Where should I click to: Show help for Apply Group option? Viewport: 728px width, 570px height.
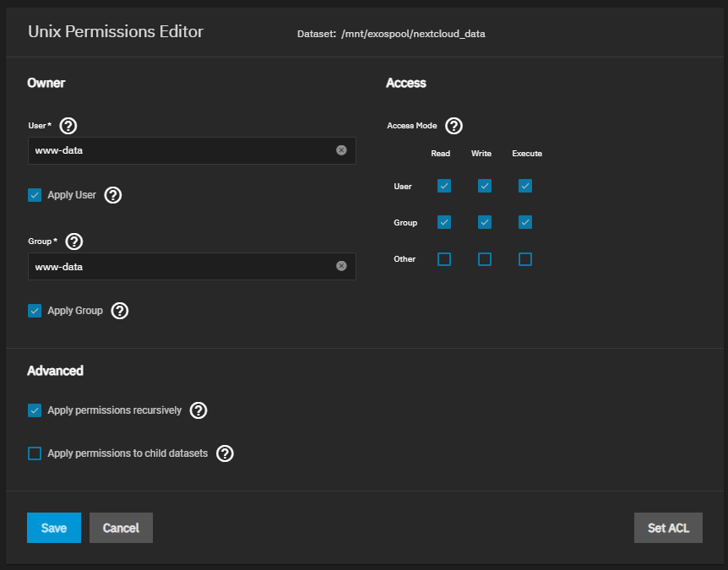click(120, 311)
